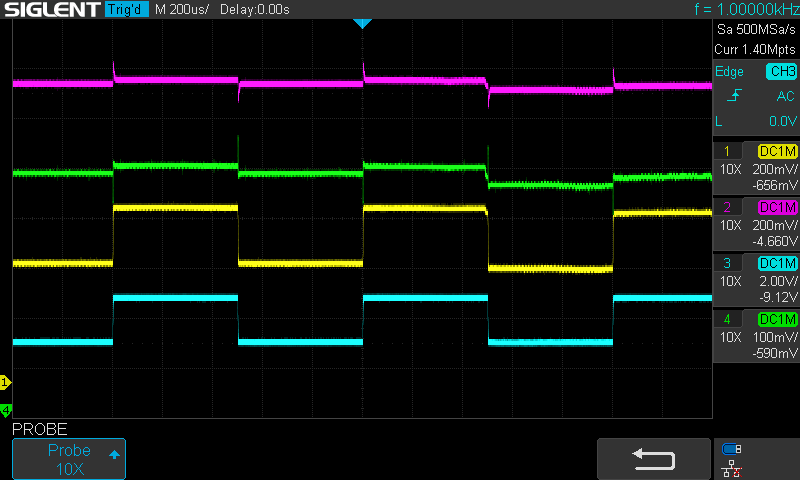Click the Trig'd status indicator
The width and height of the screenshot is (800, 480).
(127, 9)
